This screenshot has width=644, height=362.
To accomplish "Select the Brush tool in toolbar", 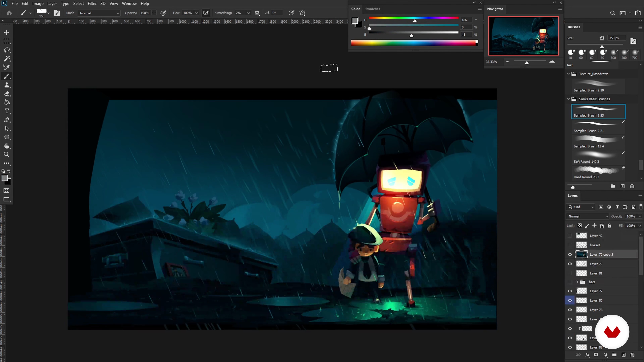I will [7, 76].
